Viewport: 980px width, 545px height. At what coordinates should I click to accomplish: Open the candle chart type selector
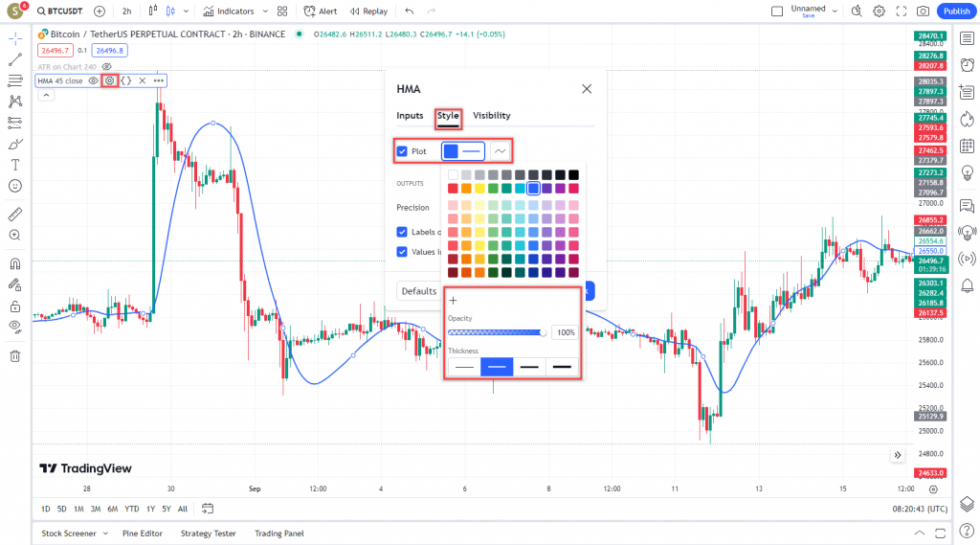pyautogui.click(x=170, y=11)
